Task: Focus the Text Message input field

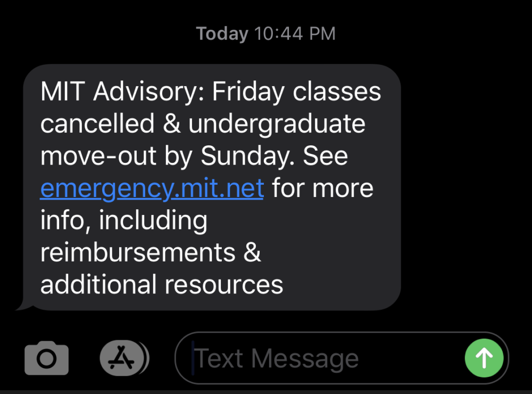Action: (342, 358)
